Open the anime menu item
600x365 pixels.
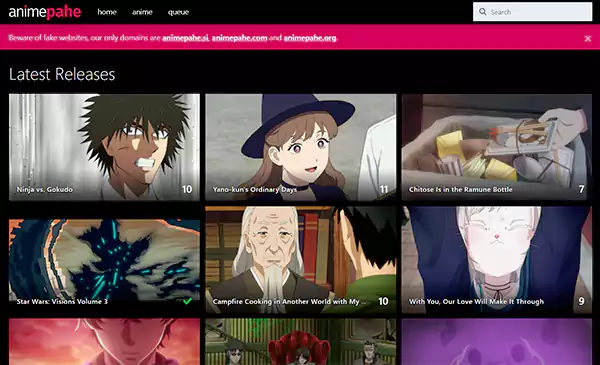tap(142, 12)
